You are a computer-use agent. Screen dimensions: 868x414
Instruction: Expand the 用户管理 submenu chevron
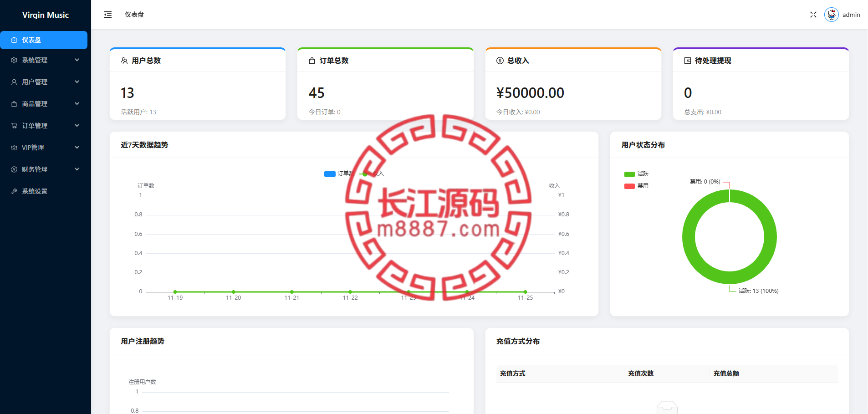[77, 82]
